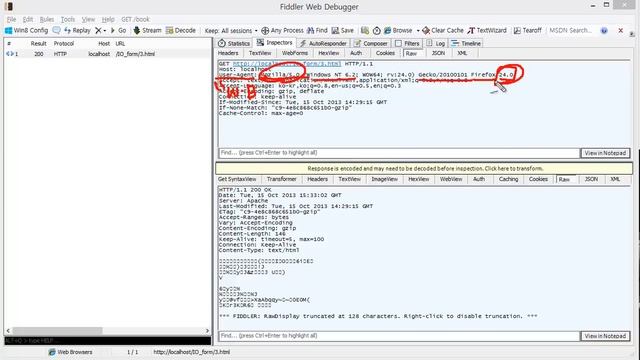Select request TextView inspector tab
This screenshot has height=360, width=640.
(x=260, y=53)
